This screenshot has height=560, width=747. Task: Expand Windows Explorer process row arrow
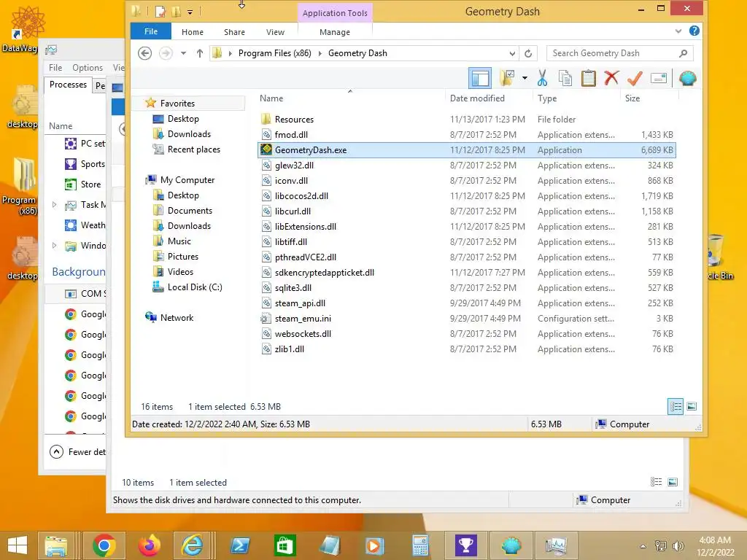click(x=54, y=245)
